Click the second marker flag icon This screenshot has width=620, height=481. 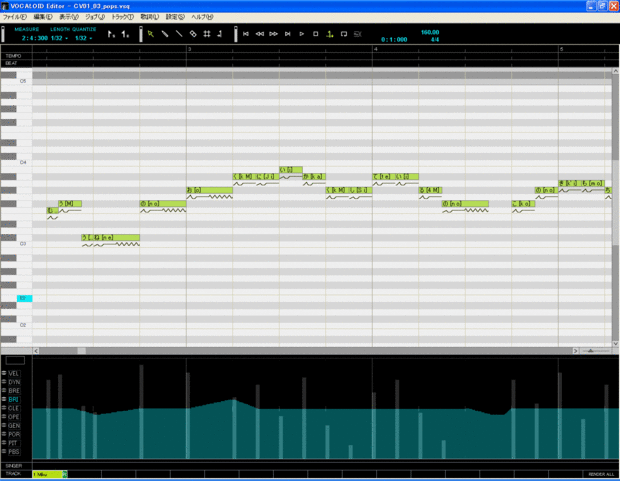point(125,34)
